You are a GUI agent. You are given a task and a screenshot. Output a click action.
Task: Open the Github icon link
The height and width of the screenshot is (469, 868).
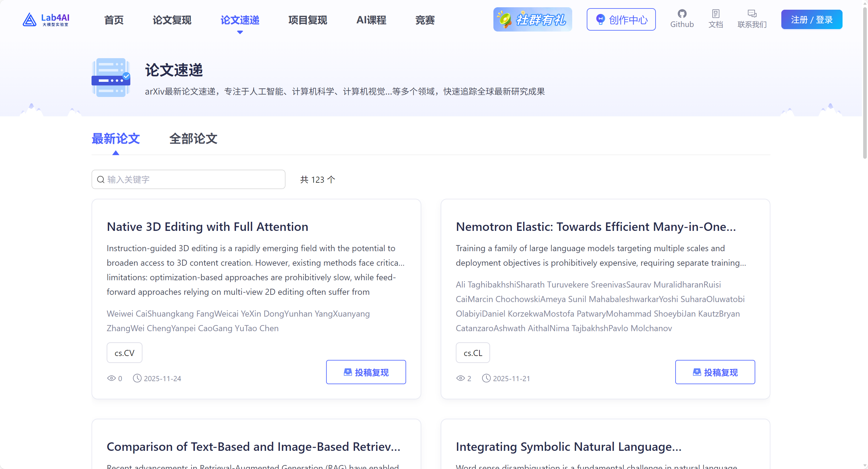pyautogui.click(x=682, y=14)
